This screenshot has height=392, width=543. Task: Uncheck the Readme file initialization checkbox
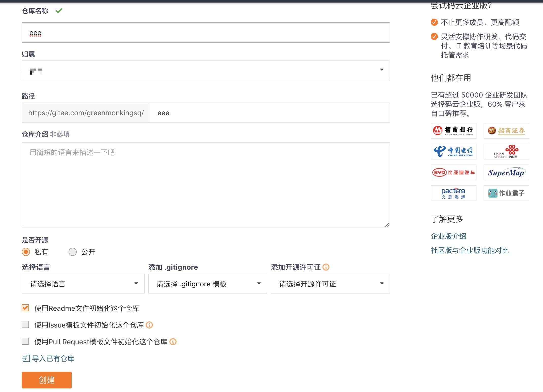pyautogui.click(x=25, y=308)
